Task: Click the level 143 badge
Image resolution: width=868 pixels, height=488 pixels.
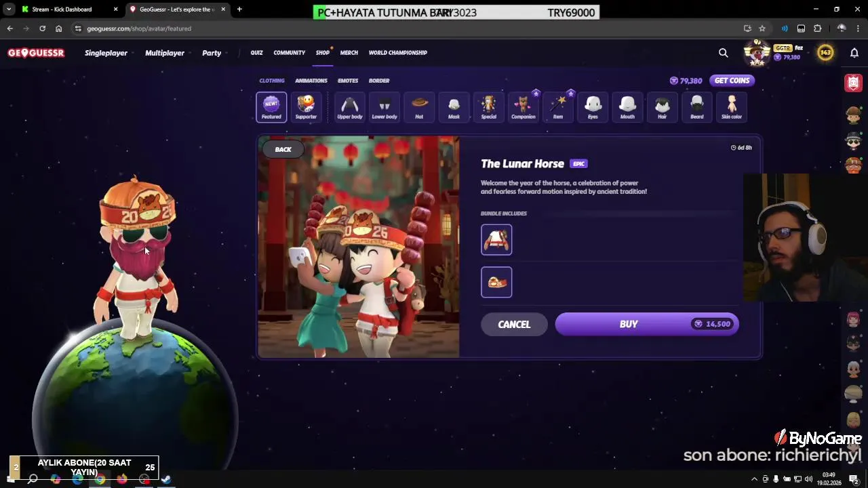Action: (825, 53)
